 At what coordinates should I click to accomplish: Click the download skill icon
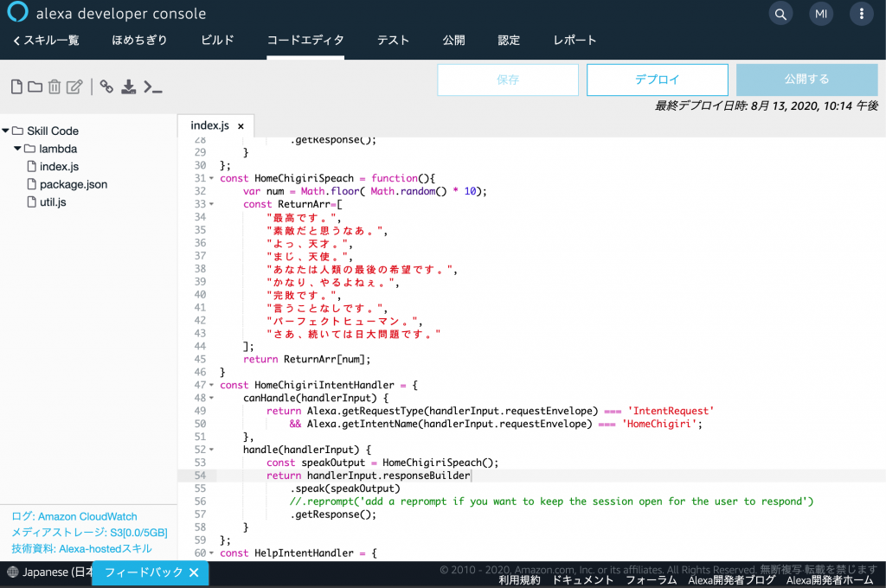tap(129, 86)
